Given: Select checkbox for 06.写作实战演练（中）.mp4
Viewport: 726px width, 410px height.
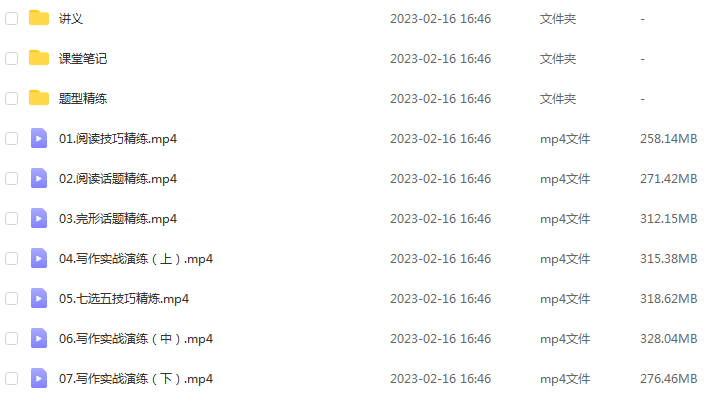Looking at the screenshot, I should [12, 339].
